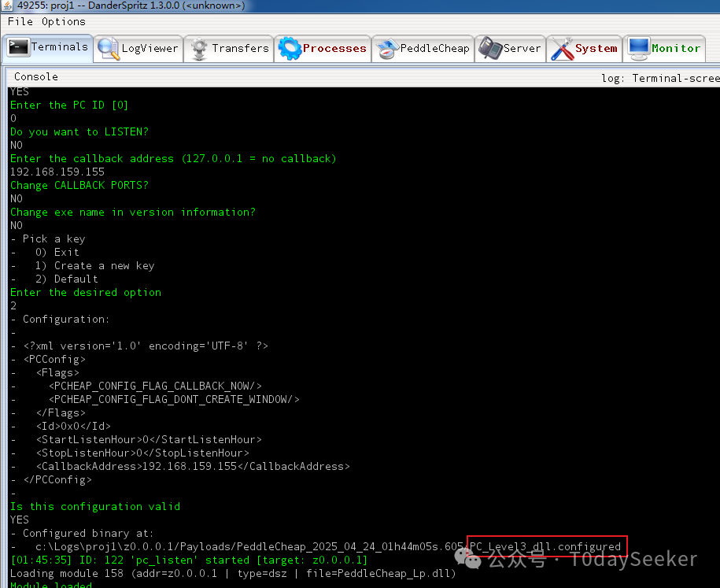Click PCHEAP_CONFIG_FLAG_CALLBACK_NOW flag line
Screen dimensions: 720x588
pos(155,386)
